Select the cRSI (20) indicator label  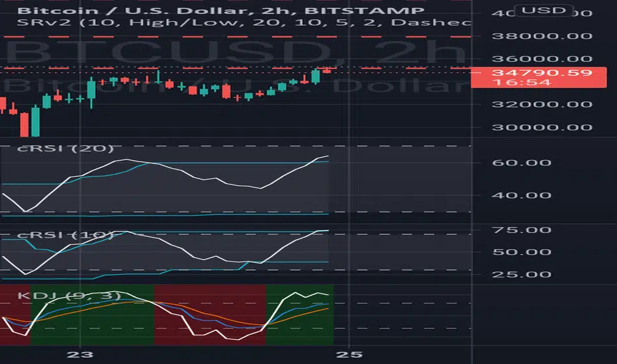pos(66,148)
